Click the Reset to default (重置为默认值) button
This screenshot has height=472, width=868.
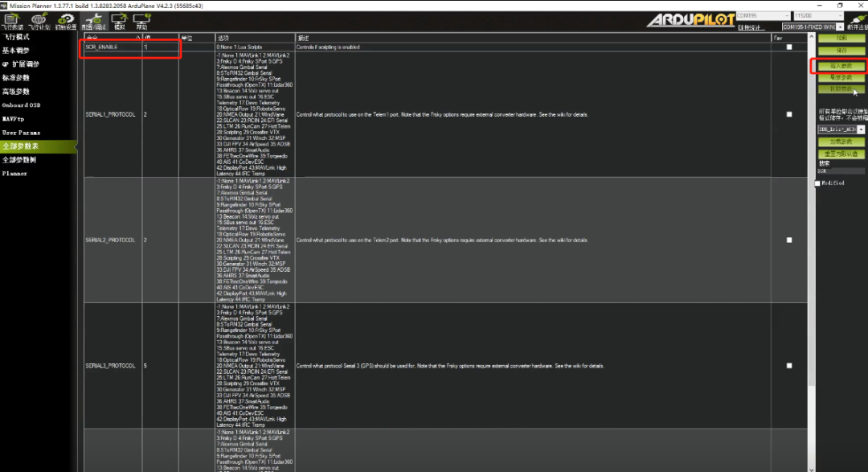841,154
